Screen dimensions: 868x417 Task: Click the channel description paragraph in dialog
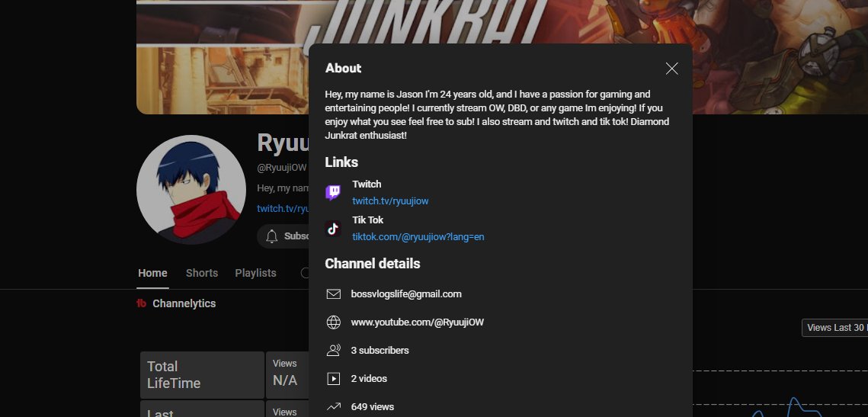coord(497,114)
